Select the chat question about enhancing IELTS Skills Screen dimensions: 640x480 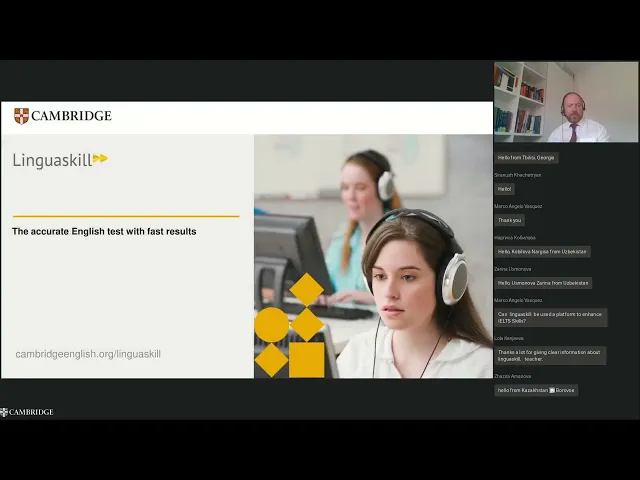[x=551, y=318]
